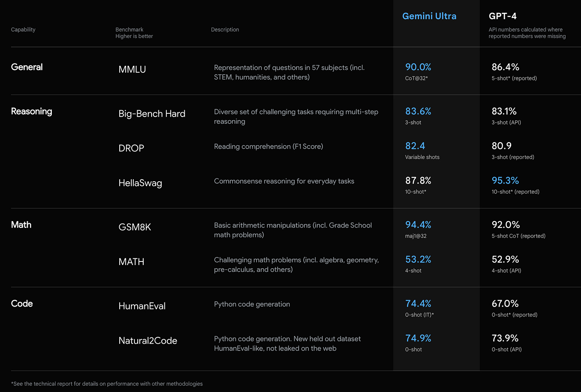The height and width of the screenshot is (392, 581).
Task: Select the Reasoning capability label
Action: (x=32, y=111)
